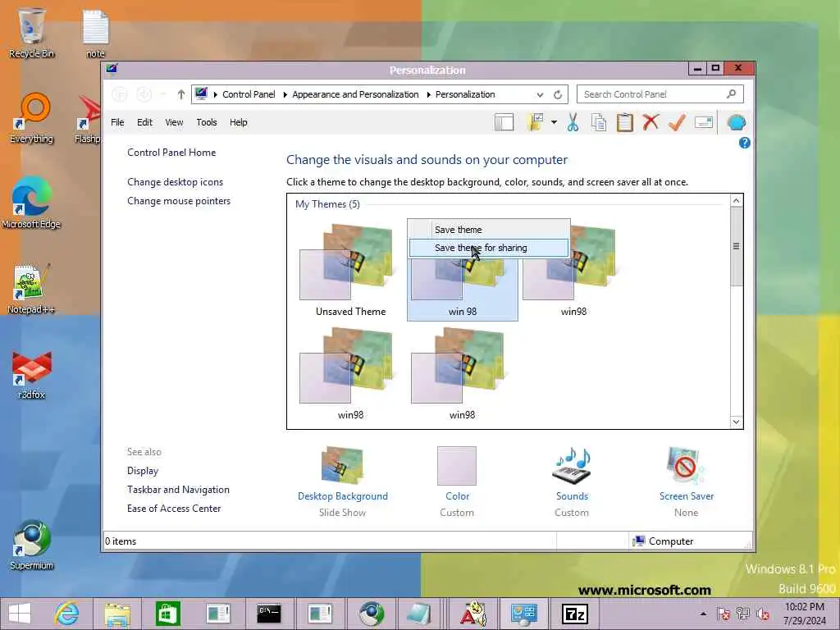This screenshot has width=840, height=630.
Task: Select the Unsaved Theme thumbnail
Action: coord(350,271)
